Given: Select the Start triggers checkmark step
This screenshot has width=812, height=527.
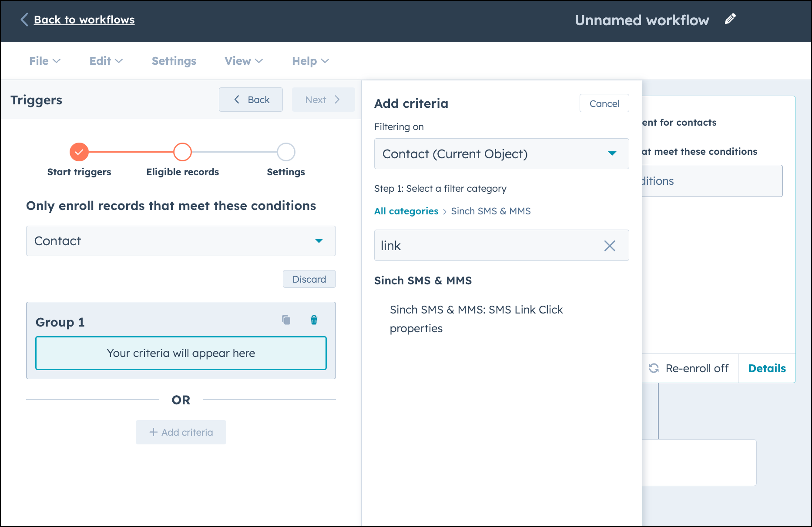Looking at the screenshot, I should click(x=79, y=152).
